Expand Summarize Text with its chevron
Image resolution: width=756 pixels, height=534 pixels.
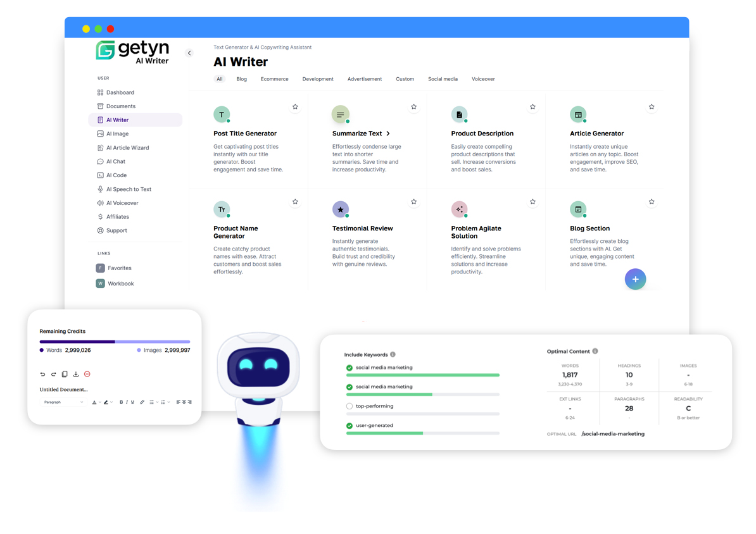388,133
